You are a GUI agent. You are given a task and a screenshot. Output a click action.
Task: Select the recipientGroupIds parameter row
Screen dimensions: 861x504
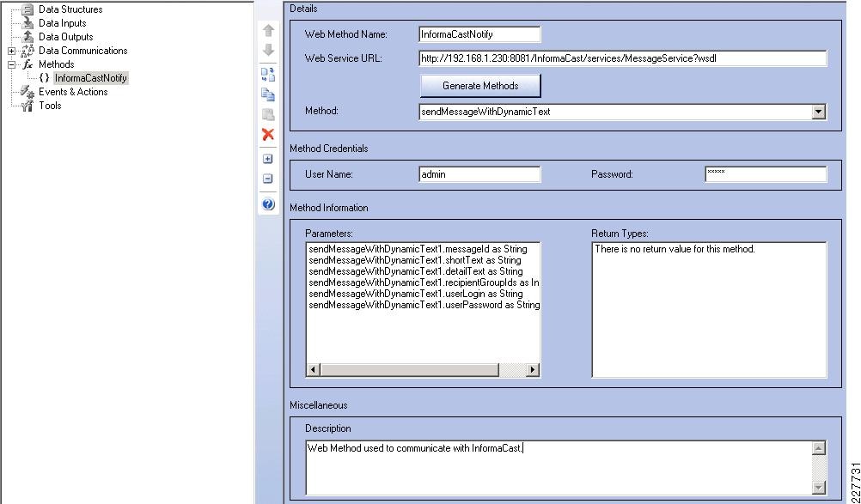(x=424, y=282)
